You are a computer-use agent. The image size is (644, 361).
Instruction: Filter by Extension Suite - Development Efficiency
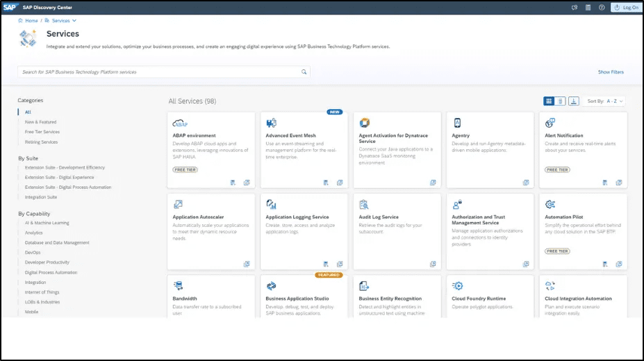tap(65, 167)
